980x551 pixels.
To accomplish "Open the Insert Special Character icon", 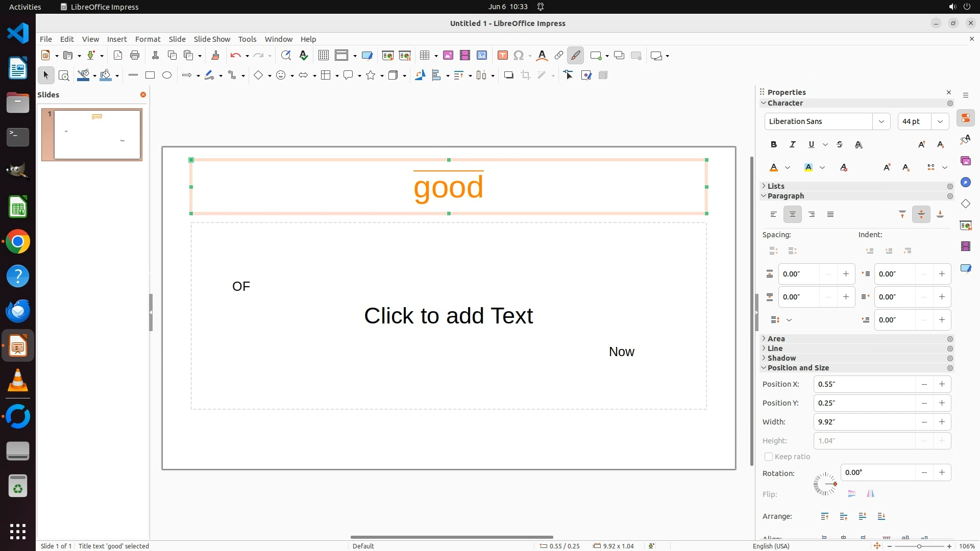I will point(519,55).
